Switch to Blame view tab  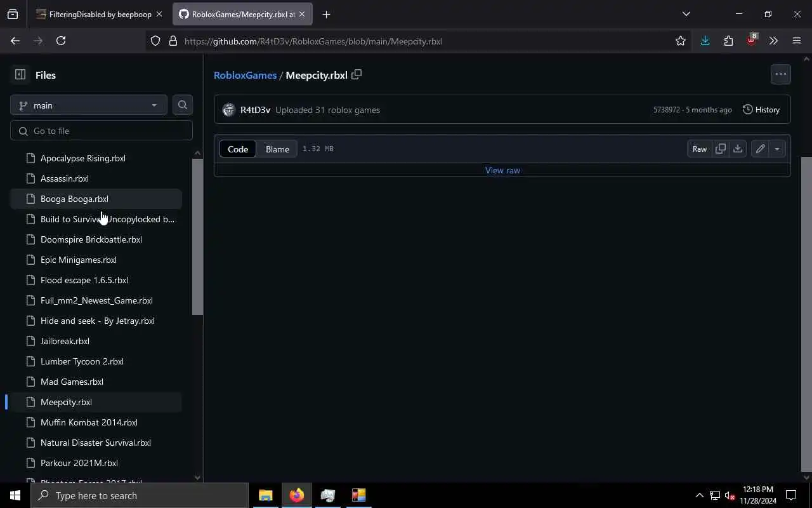point(277,149)
